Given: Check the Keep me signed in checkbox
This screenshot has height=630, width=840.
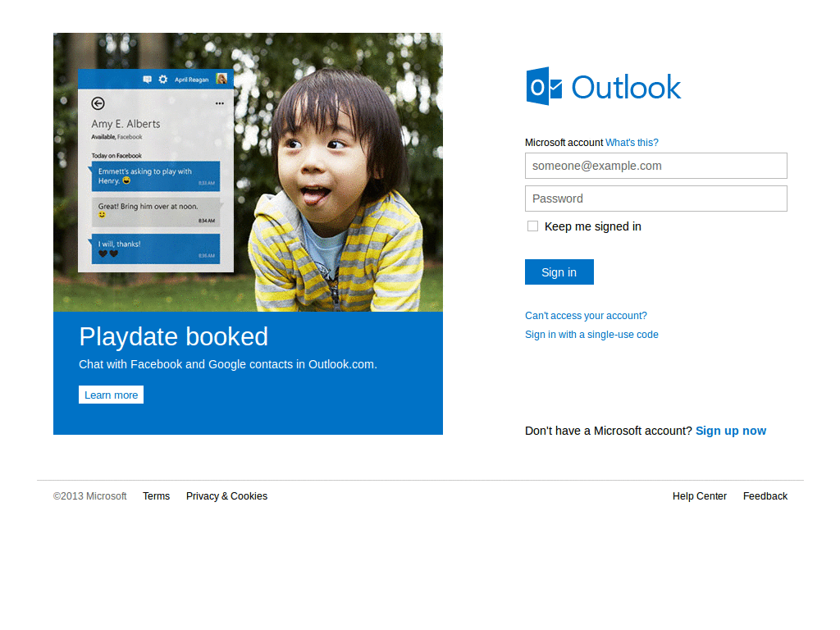Looking at the screenshot, I should point(532,226).
